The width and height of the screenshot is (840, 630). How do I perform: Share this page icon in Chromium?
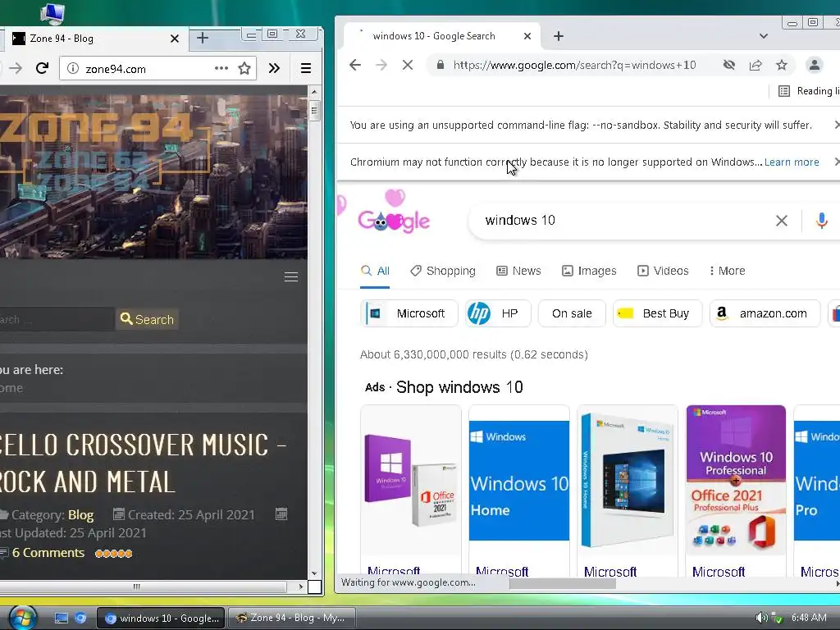[x=756, y=65]
